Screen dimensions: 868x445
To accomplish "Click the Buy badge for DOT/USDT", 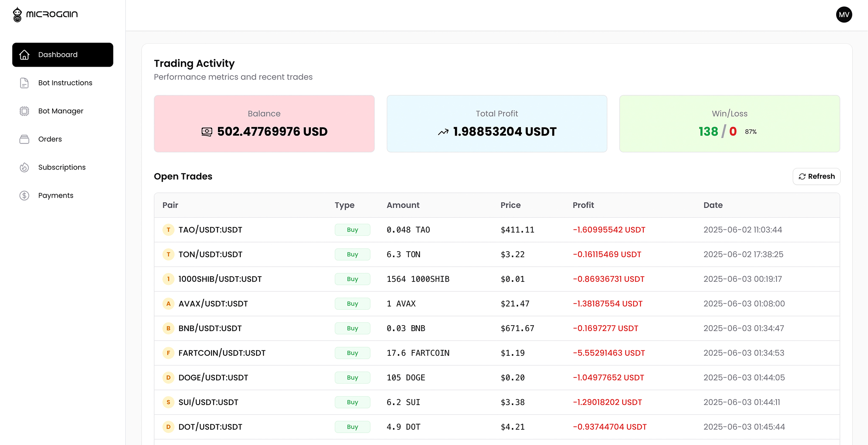I will tap(352, 427).
